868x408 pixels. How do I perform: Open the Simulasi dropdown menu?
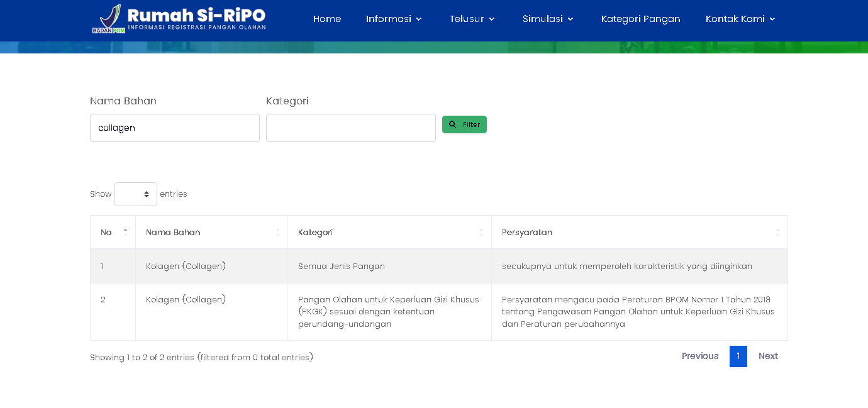pos(548,19)
